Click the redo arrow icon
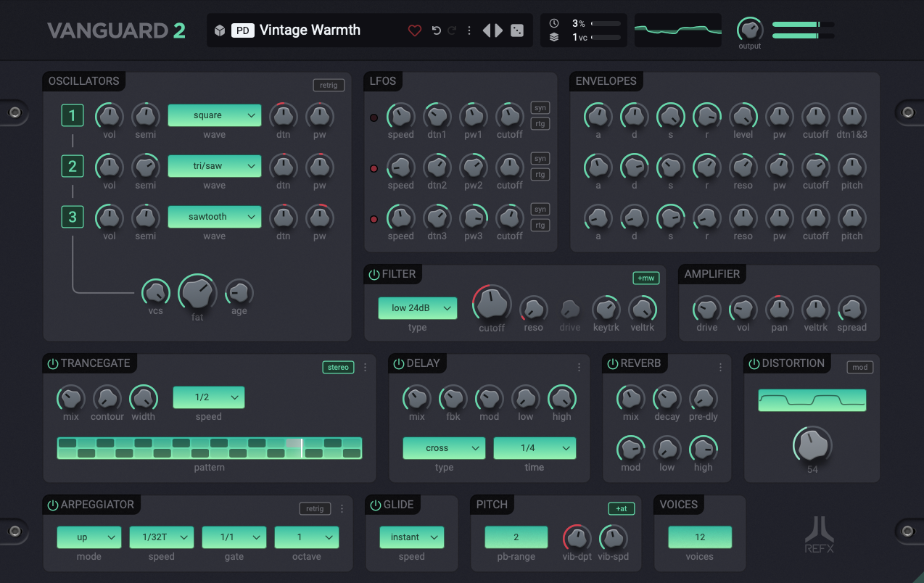Image resolution: width=924 pixels, height=583 pixels. click(452, 30)
